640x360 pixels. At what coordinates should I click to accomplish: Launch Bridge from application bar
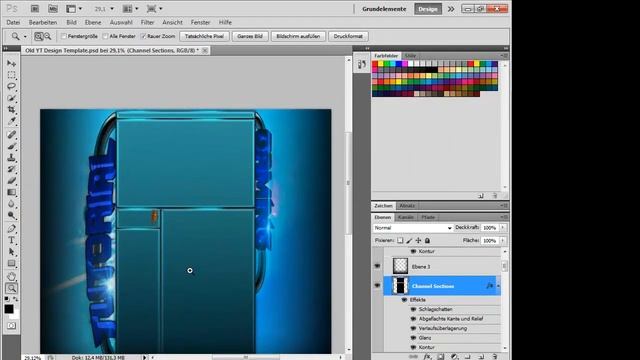click(35, 9)
